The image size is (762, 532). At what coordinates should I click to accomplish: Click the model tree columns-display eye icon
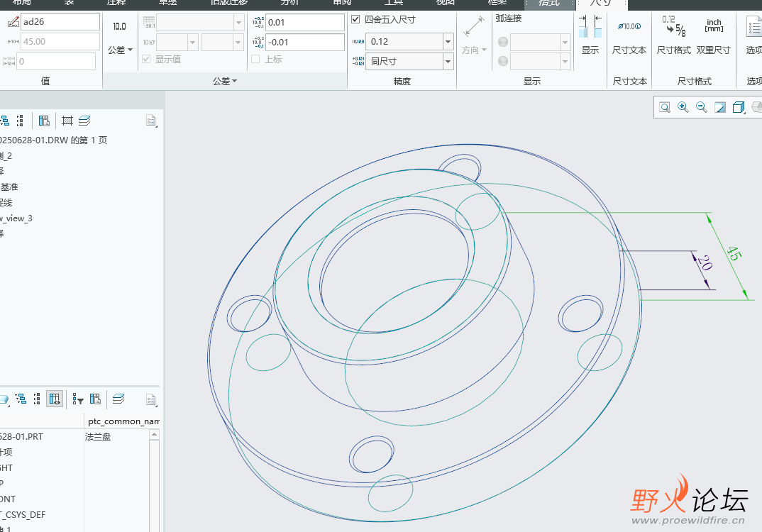click(x=55, y=399)
